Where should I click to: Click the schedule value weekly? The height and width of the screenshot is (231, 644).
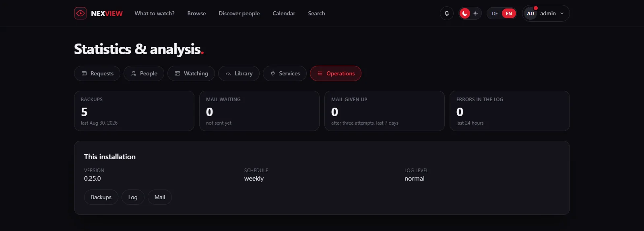click(x=254, y=179)
